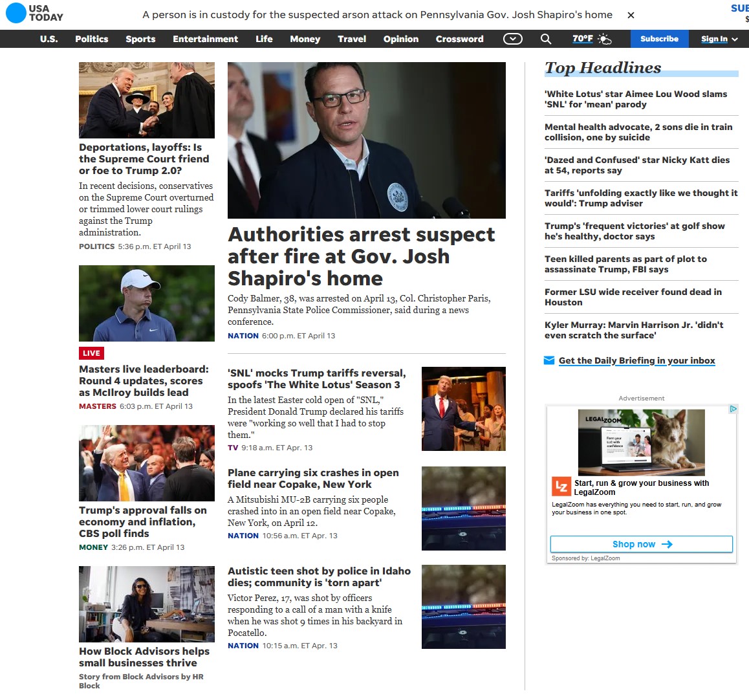Open the Autistic teen shot in Idaho story
The image size is (749, 700).
319,576
